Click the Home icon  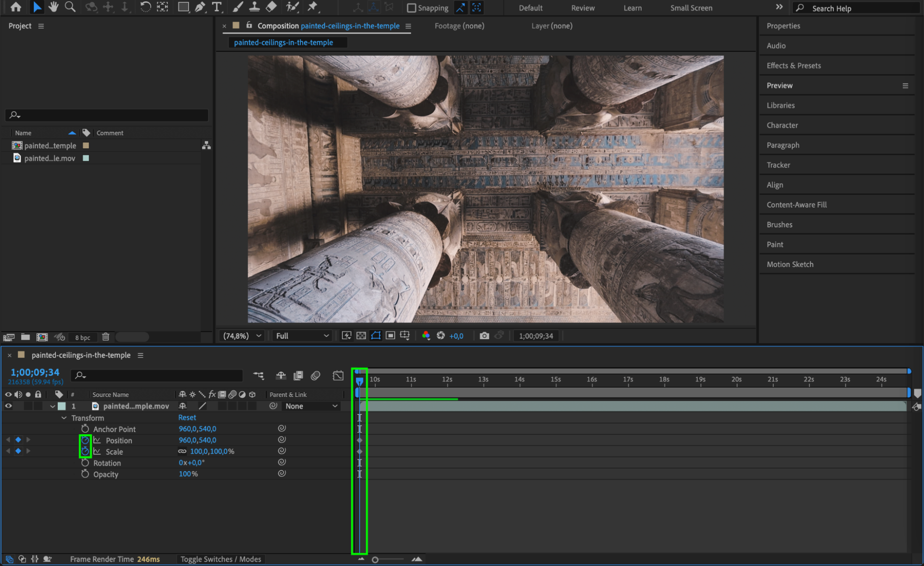(16, 7)
